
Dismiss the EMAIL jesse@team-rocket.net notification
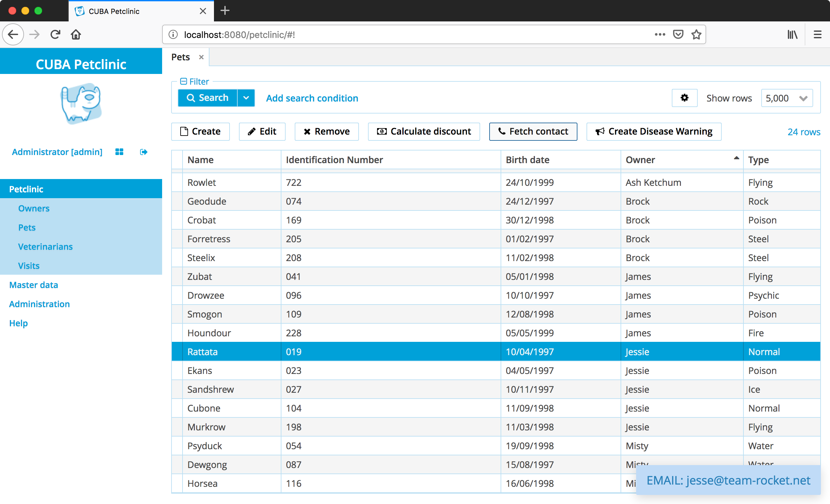[x=728, y=480]
